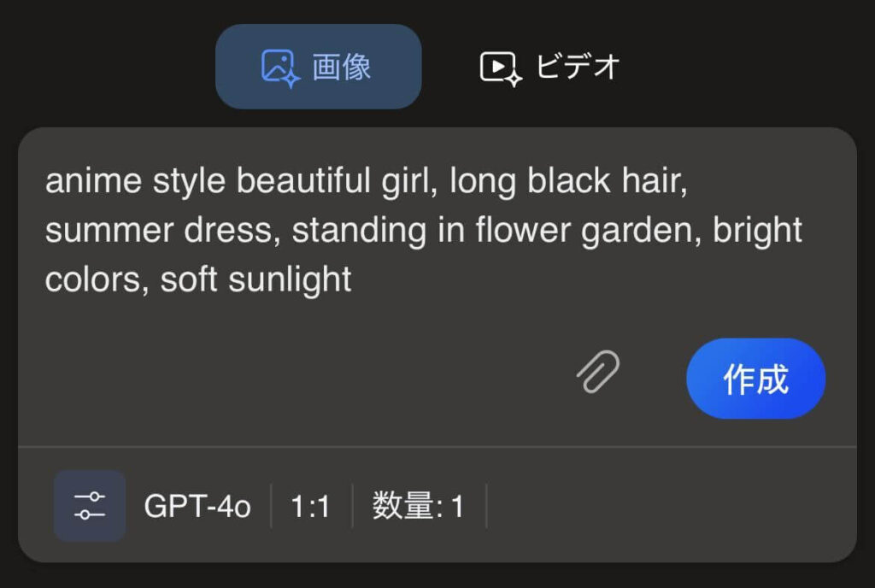Viewport: 875px width, 588px height.
Task: Open generation settings via the sliders icon
Action: [90, 506]
